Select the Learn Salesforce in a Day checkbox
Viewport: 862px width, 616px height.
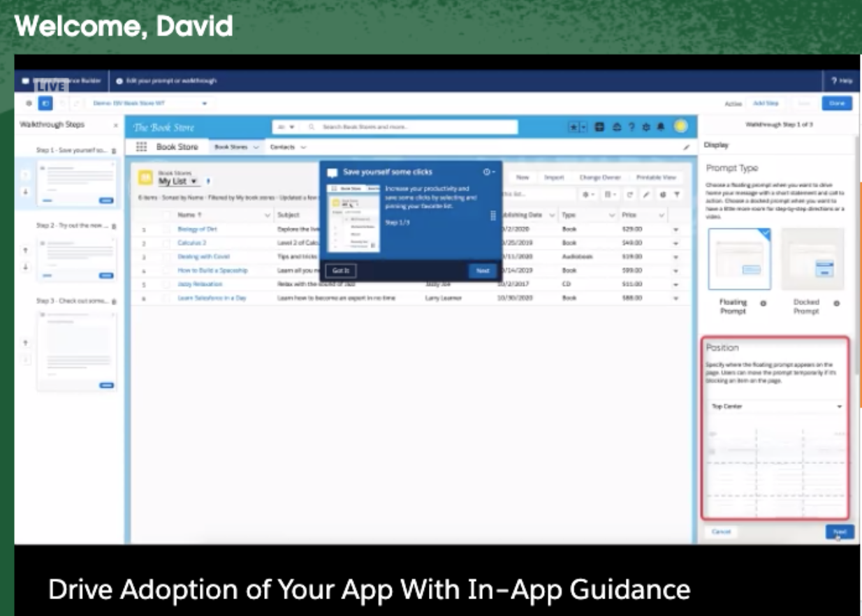tap(166, 298)
